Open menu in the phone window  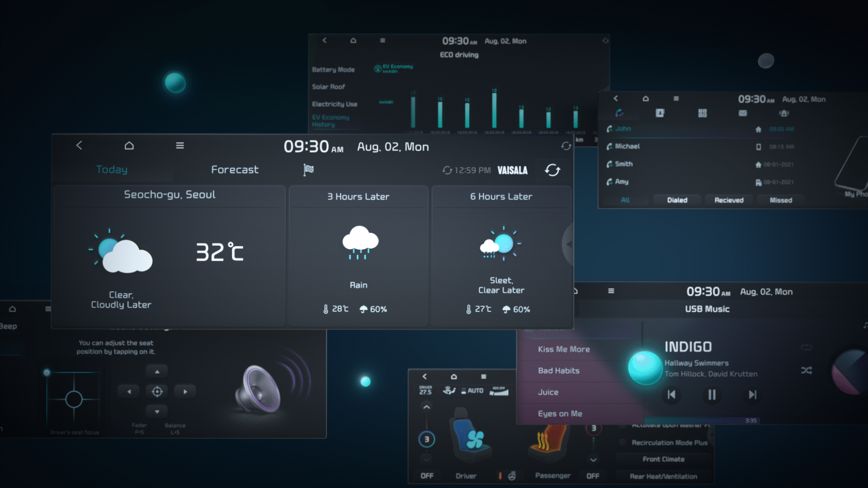click(676, 98)
